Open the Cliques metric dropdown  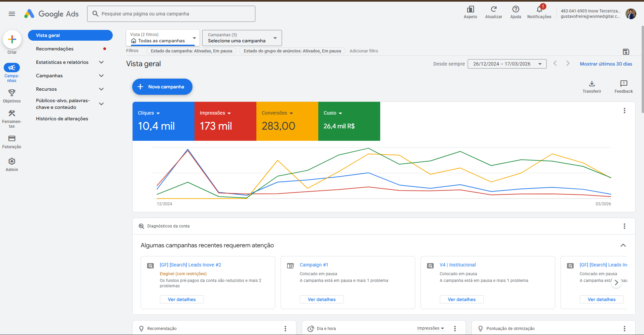(148, 113)
